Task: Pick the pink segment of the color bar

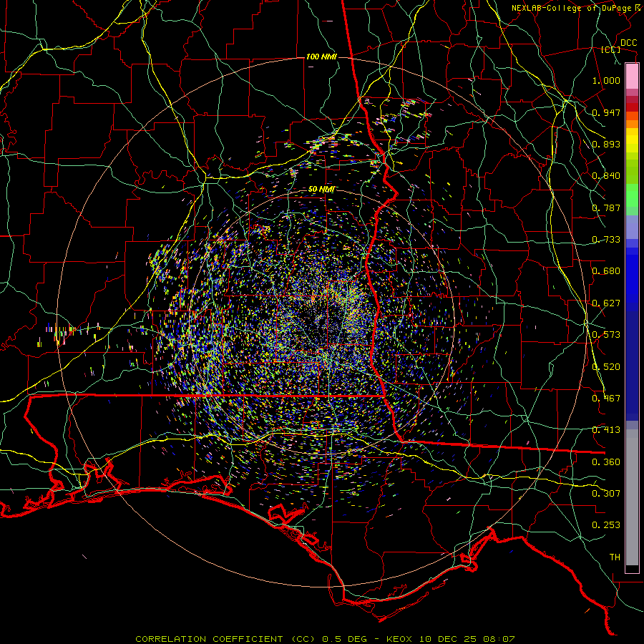Action: coord(632,77)
